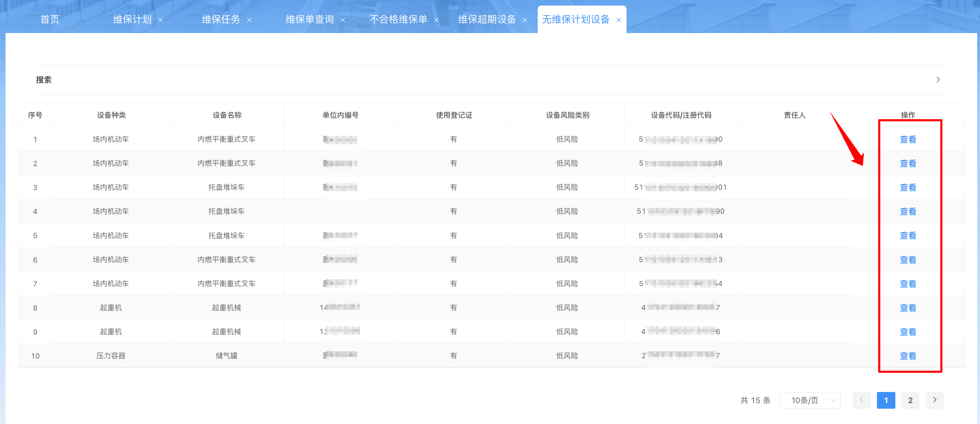
Task: Open the 维保超期设备 tab
Action: pos(487,19)
